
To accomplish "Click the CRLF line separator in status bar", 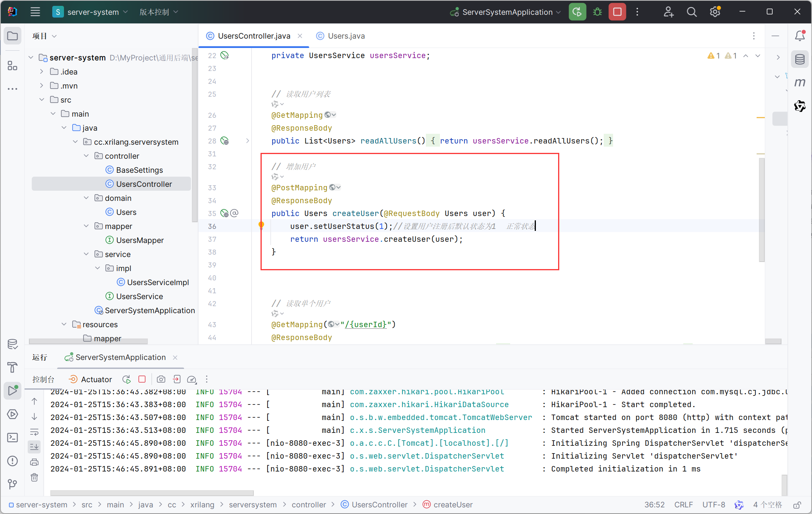I will click(683, 505).
